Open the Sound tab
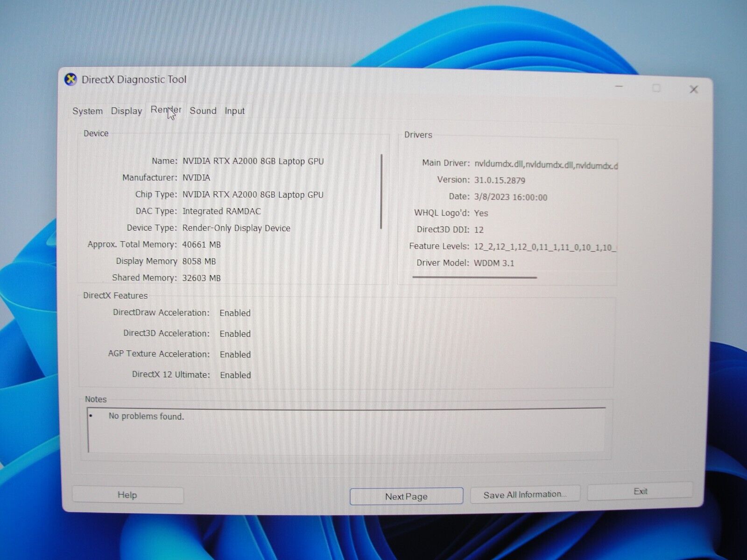Viewport: 747px width, 560px height. click(203, 111)
